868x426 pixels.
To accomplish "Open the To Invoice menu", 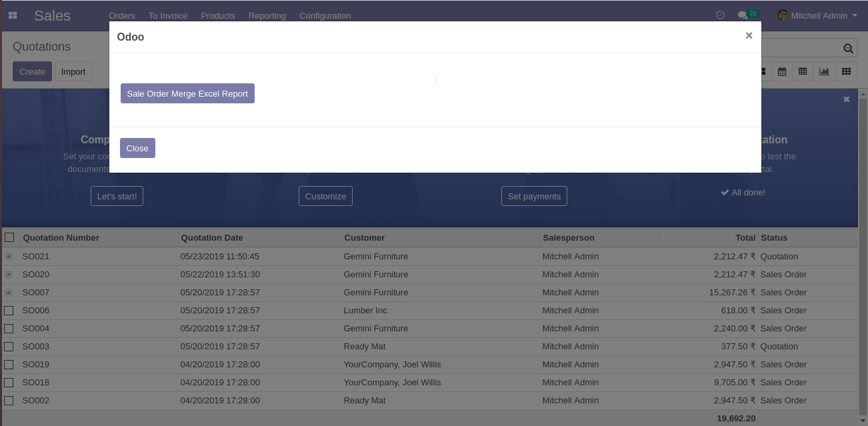I will tap(168, 15).
